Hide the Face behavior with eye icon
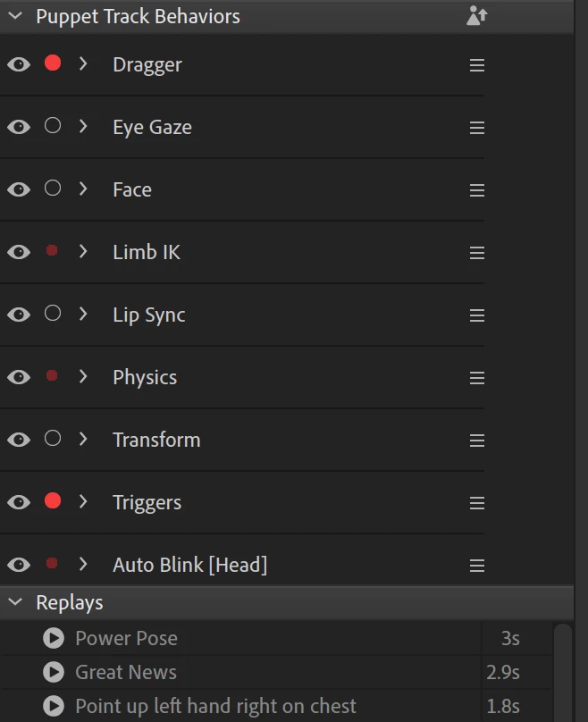Image resolution: width=588 pixels, height=722 pixels. 19,189
